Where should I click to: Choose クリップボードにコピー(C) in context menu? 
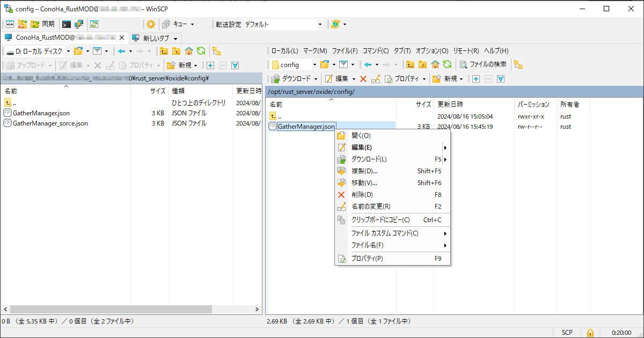[392, 220]
